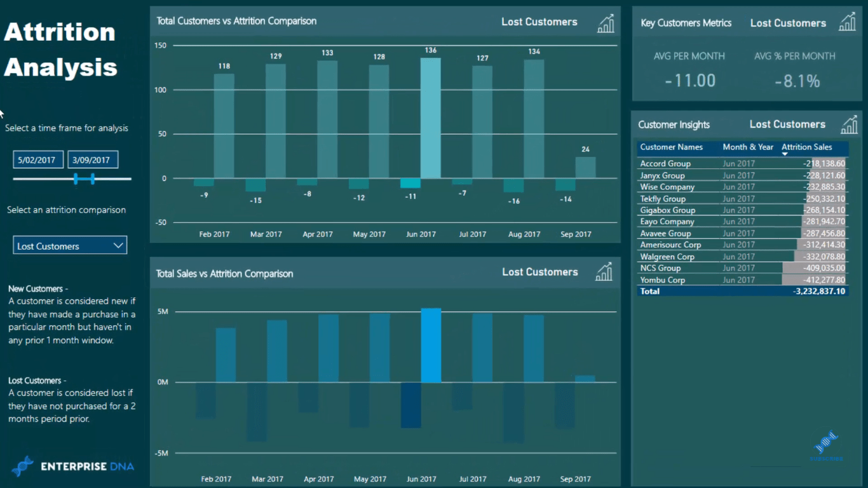Image resolution: width=868 pixels, height=488 pixels.
Task: Click the Tekfly Group table row
Action: click(x=742, y=198)
